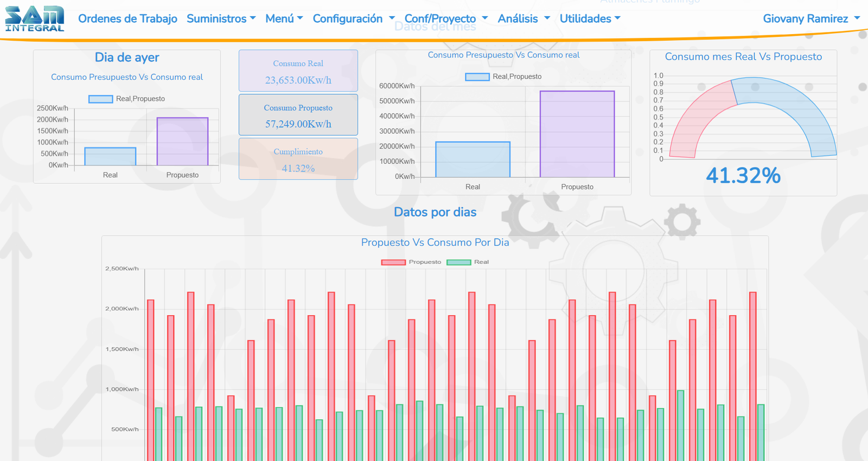This screenshot has width=868, height=461.
Task: Open the Análisis menu
Action: pyautogui.click(x=524, y=18)
